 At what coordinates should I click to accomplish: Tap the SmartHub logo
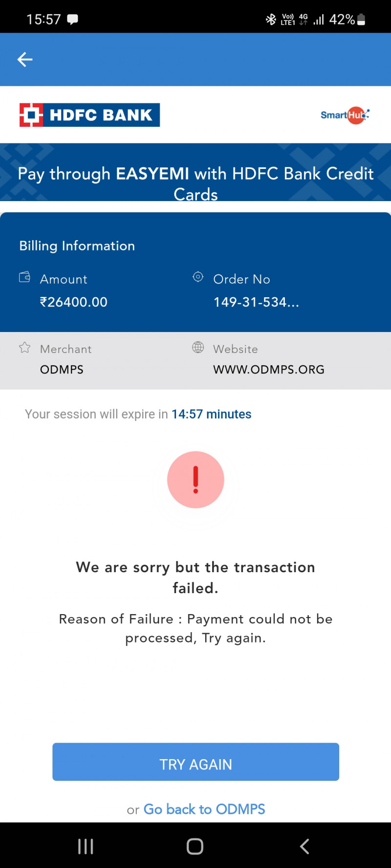click(x=345, y=115)
